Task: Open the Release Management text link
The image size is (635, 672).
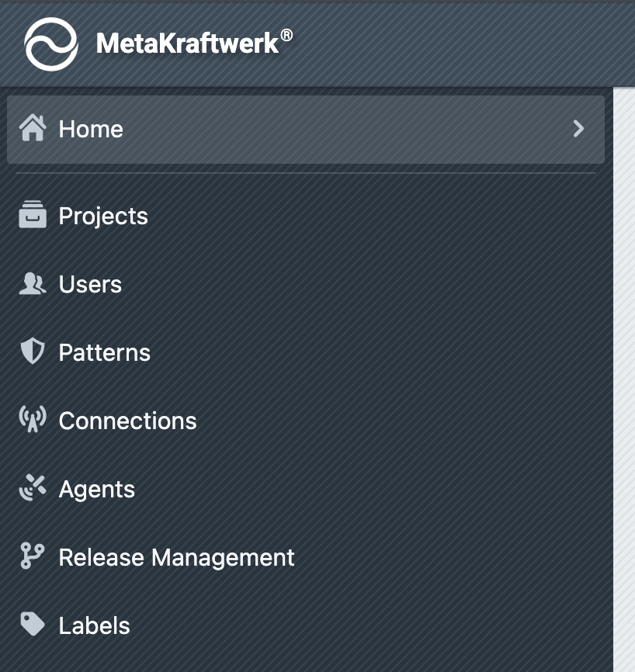Action: coord(177,557)
